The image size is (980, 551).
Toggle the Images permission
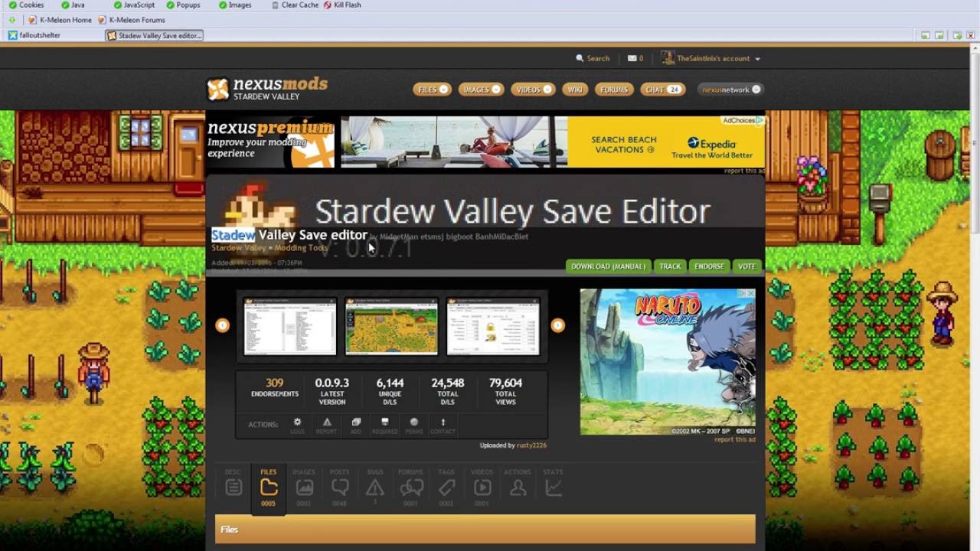pyautogui.click(x=234, y=5)
